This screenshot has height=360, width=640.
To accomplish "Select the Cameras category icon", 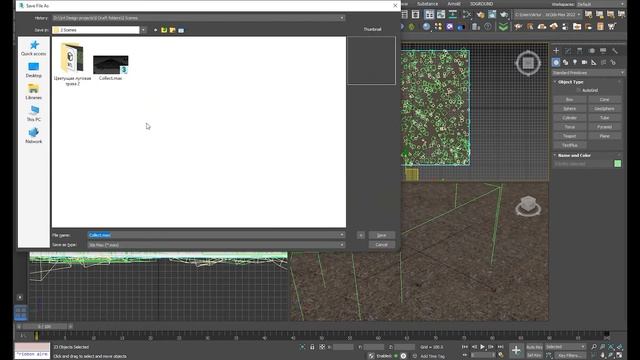I will point(584,62).
